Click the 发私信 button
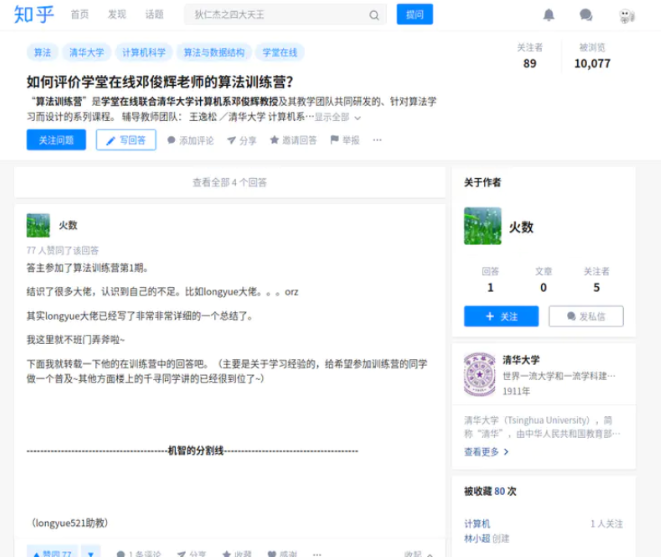Viewport: 661px width, 560px height. click(x=586, y=316)
